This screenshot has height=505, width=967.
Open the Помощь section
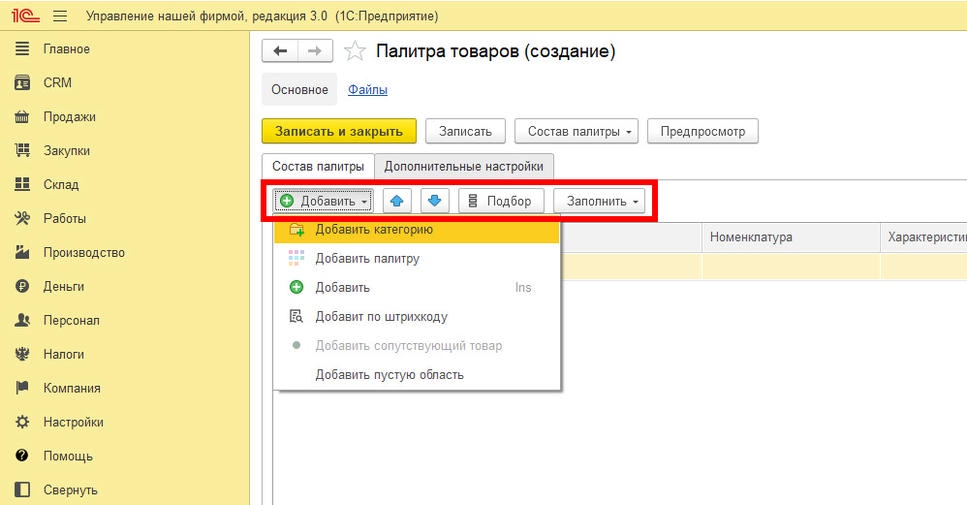tap(67, 456)
